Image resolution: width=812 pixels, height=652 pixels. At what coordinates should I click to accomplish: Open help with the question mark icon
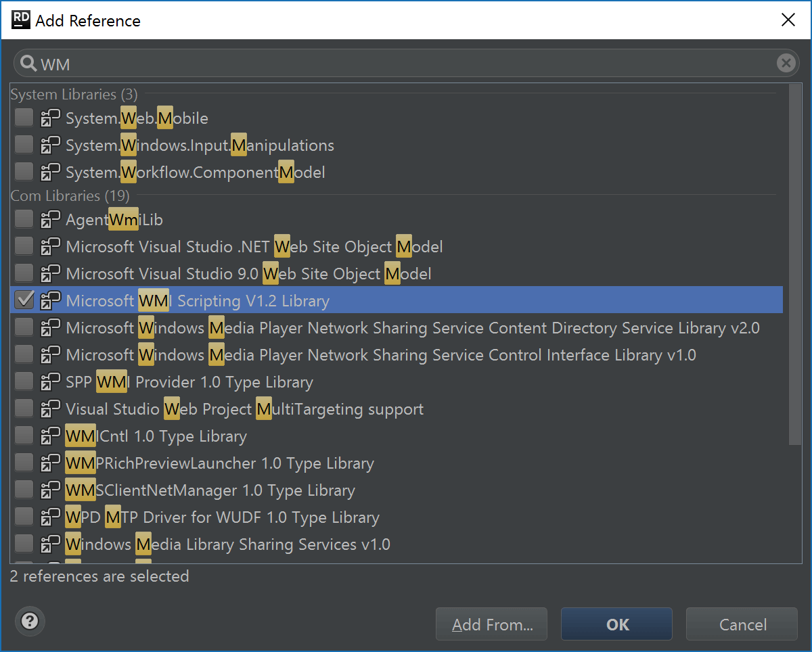(x=30, y=621)
